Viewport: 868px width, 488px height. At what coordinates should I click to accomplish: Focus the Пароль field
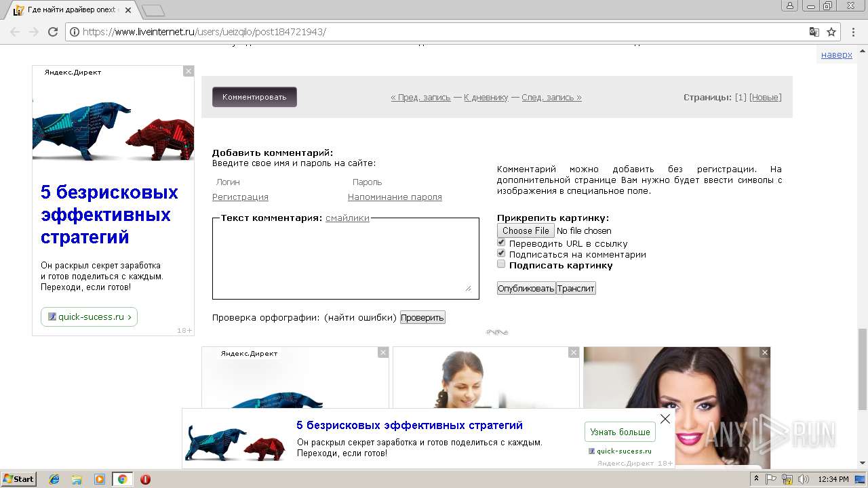(x=412, y=182)
